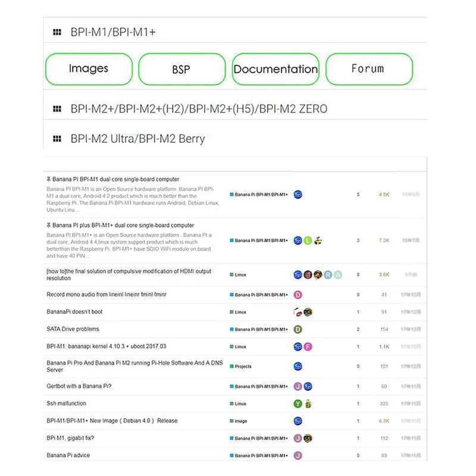Click the green L avatar on BPI-M1+ topic
The width and height of the screenshot is (476, 476).
click(x=308, y=240)
